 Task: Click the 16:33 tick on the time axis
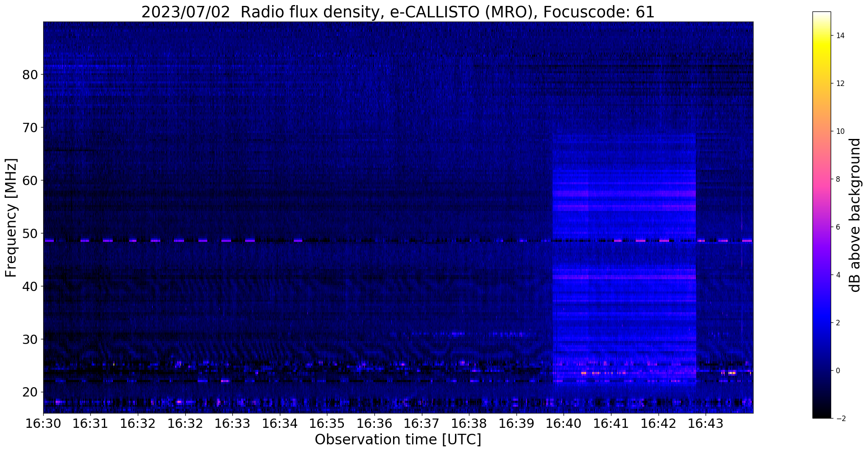click(232, 424)
